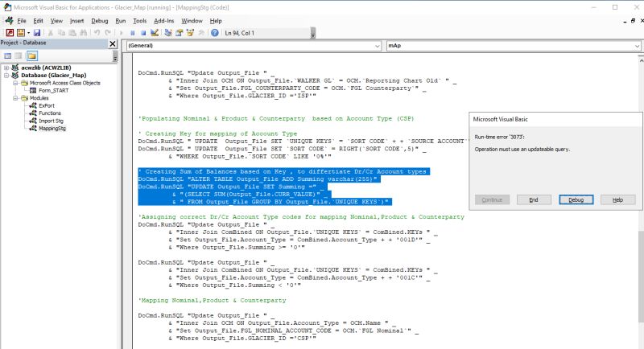Open the Tools menu
This screenshot has width=644, height=349.
[139, 21]
